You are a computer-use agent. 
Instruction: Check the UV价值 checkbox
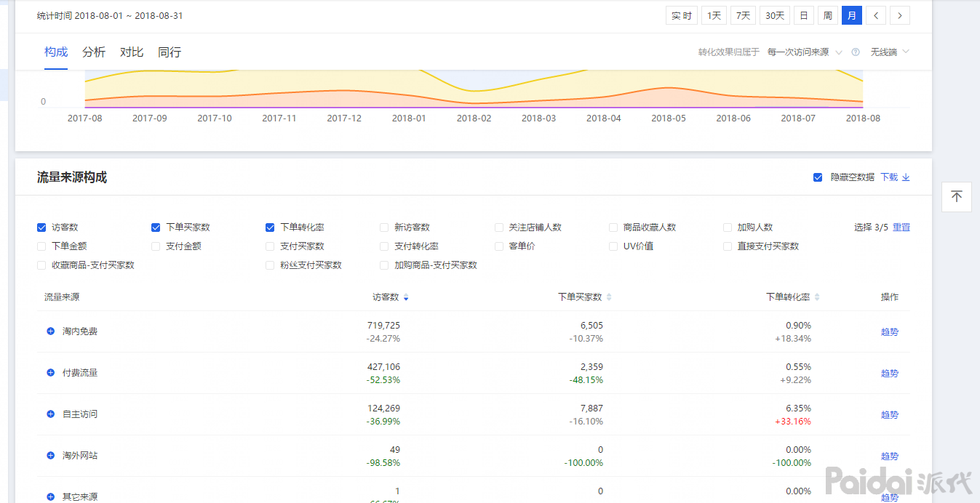613,246
